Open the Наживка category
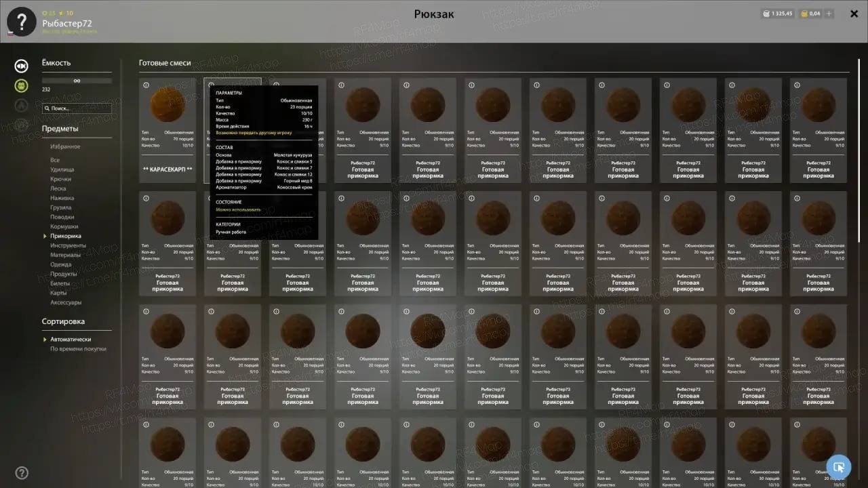The image size is (868, 488). (x=62, y=199)
